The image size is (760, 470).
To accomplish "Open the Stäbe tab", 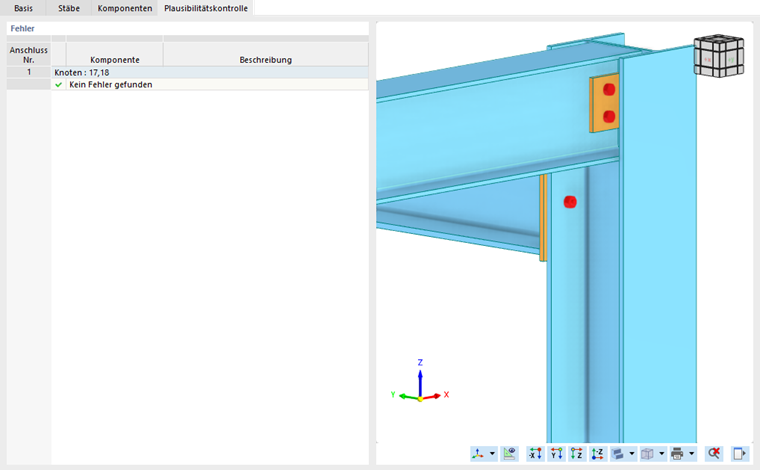I will pos(69,8).
